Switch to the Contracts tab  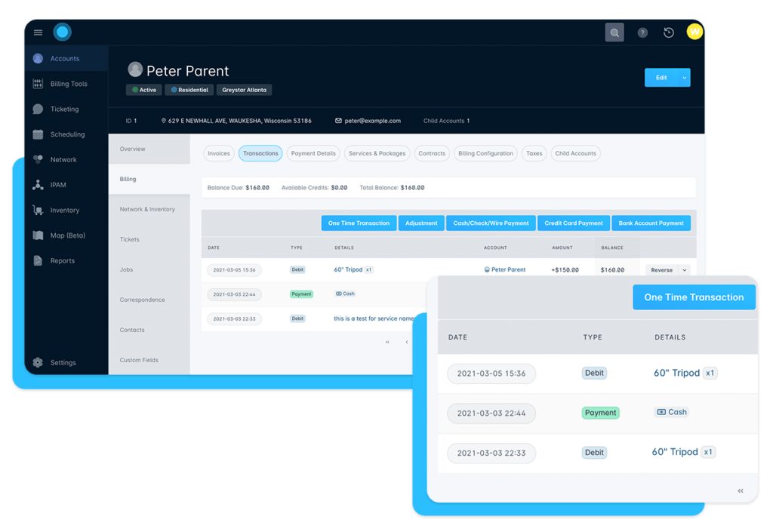(x=432, y=153)
